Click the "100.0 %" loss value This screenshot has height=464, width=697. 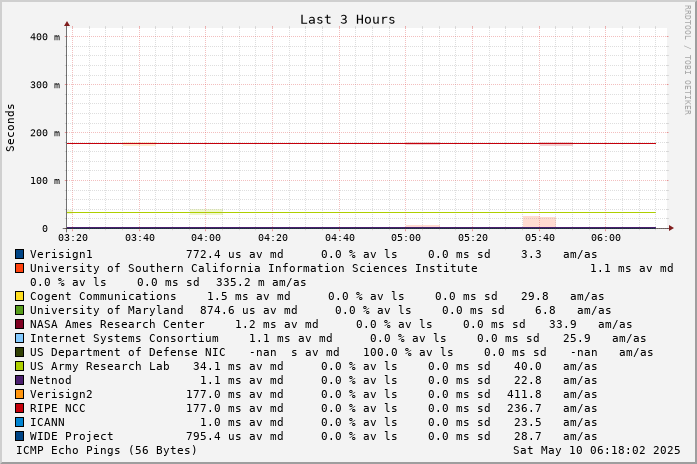[384, 352]
